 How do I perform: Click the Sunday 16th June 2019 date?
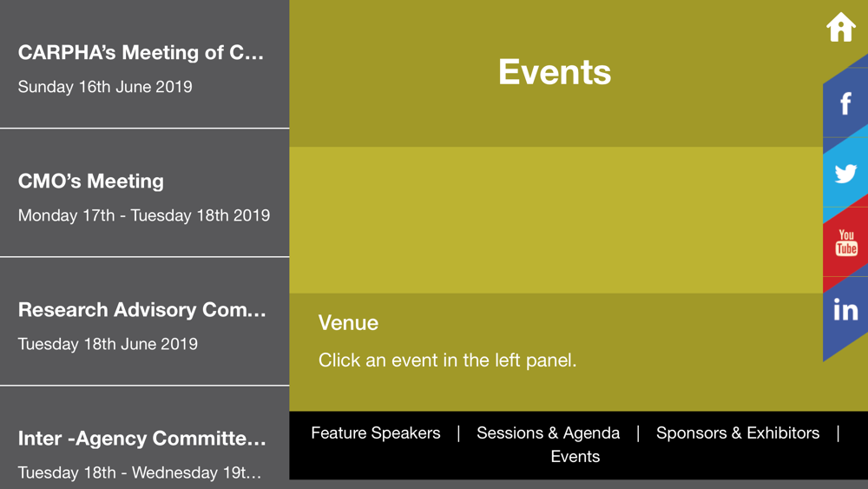tap(105, 87)
